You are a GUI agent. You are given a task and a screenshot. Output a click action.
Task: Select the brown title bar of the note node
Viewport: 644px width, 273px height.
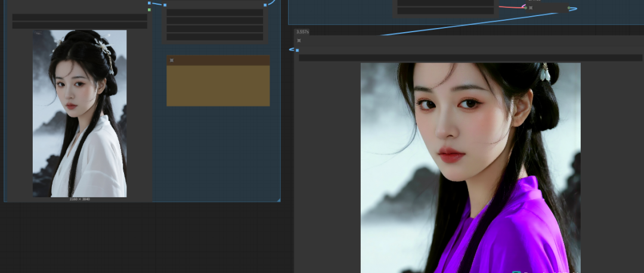click(218, 60)
